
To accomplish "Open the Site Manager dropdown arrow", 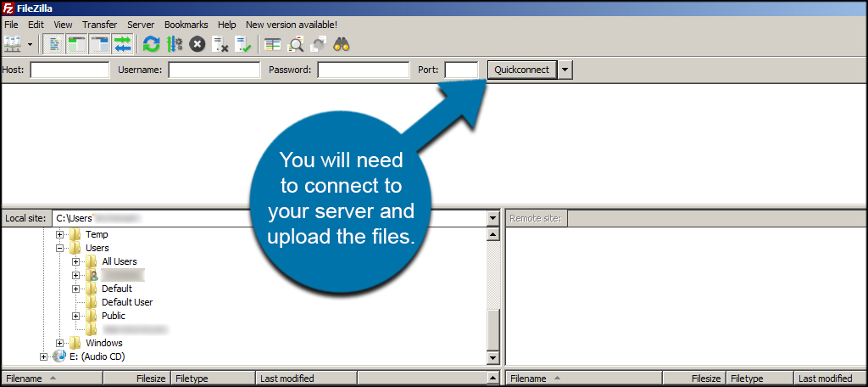I will pos(30,44).
